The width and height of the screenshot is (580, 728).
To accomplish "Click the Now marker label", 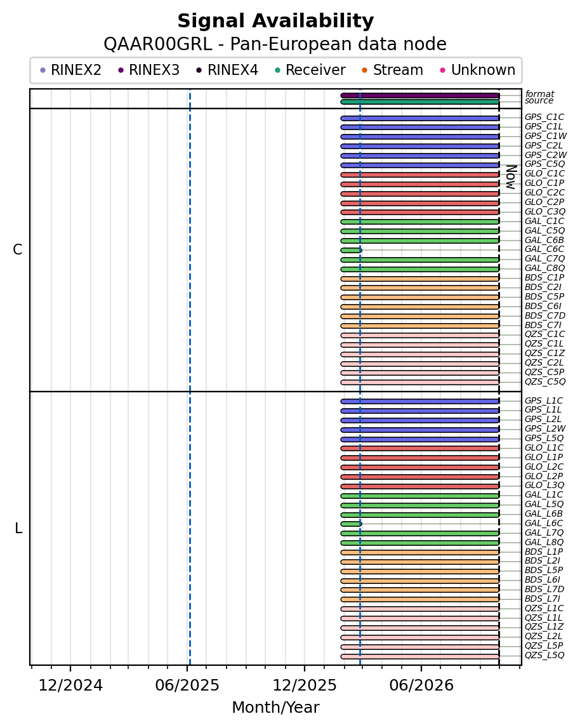I will click(511, 177).
